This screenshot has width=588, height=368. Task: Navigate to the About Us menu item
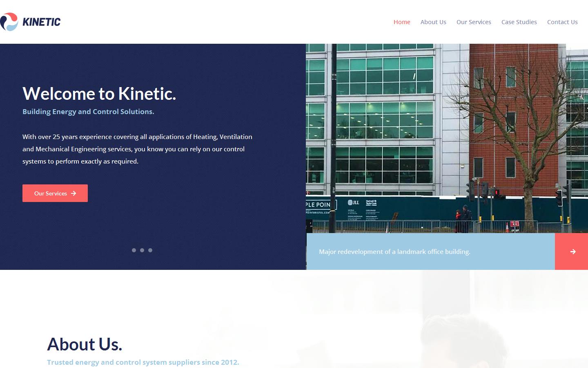433,22
